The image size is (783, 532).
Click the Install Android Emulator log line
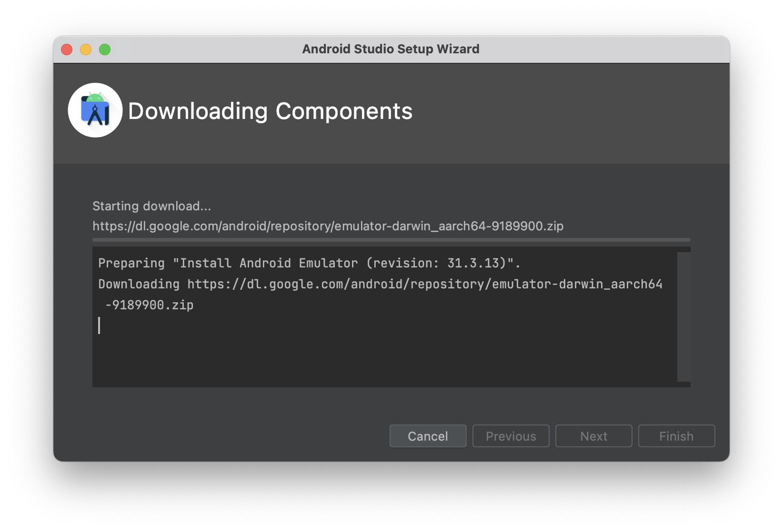coord(309,263)
